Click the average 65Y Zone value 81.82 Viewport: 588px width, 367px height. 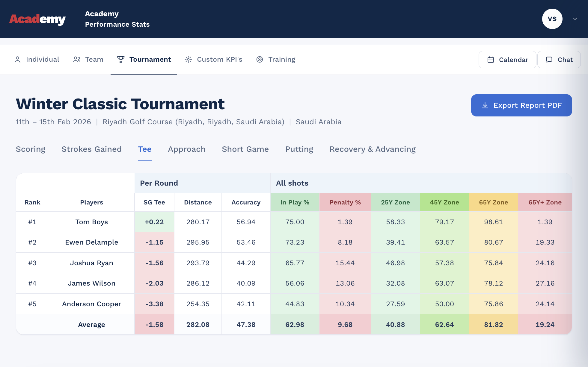coord(494,325)
